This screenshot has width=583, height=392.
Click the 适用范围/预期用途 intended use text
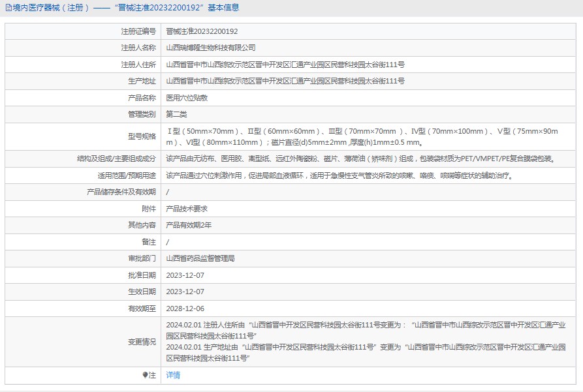339,175
